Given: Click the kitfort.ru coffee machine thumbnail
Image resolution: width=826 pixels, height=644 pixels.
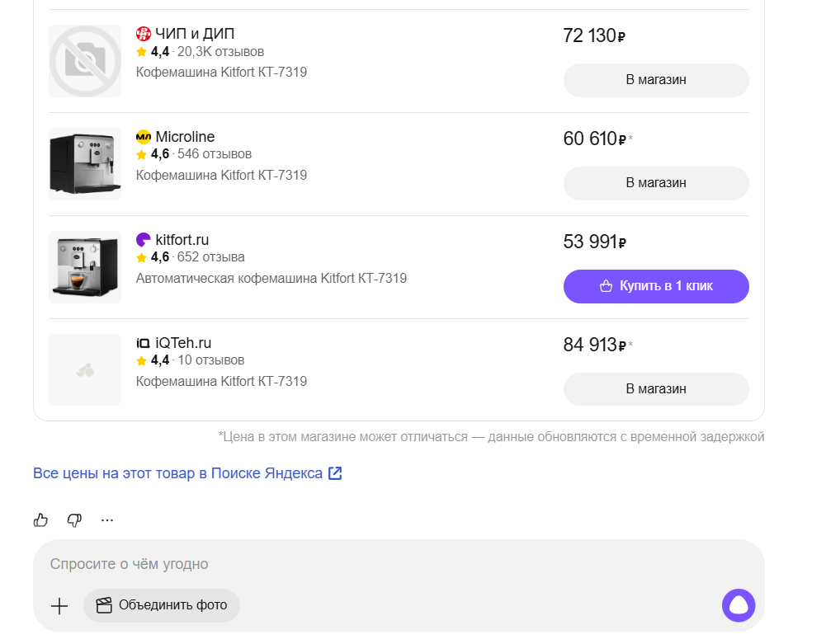Looking at the screenshot, I should pos(85,266).
